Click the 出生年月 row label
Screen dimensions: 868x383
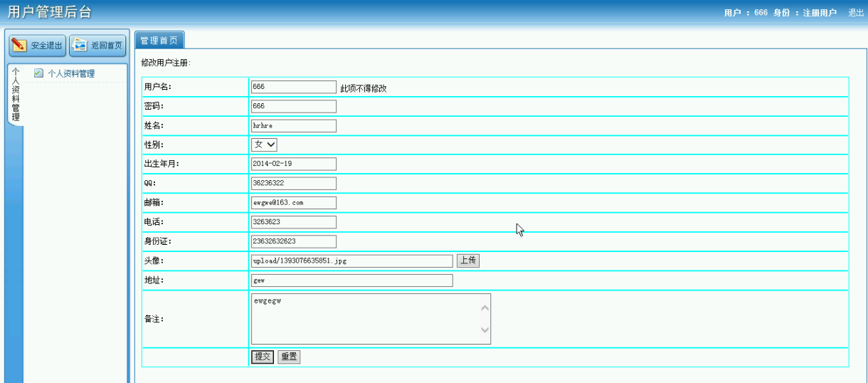pos(162,164)
